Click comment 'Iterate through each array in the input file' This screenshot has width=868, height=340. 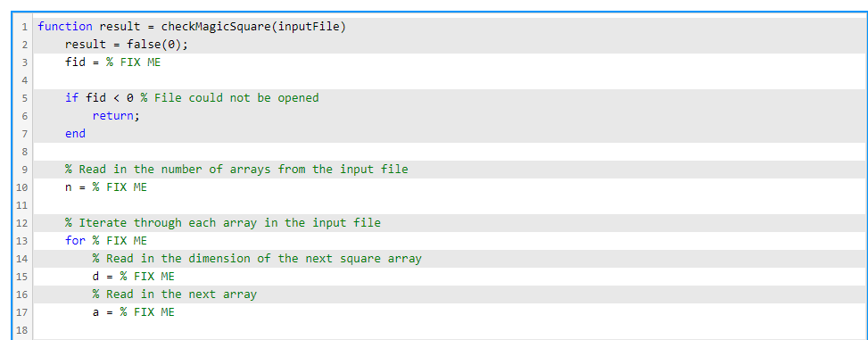tap(222, 222)
